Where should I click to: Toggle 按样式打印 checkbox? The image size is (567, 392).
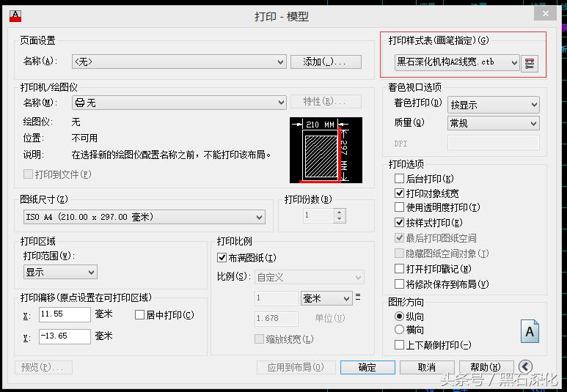399,222
